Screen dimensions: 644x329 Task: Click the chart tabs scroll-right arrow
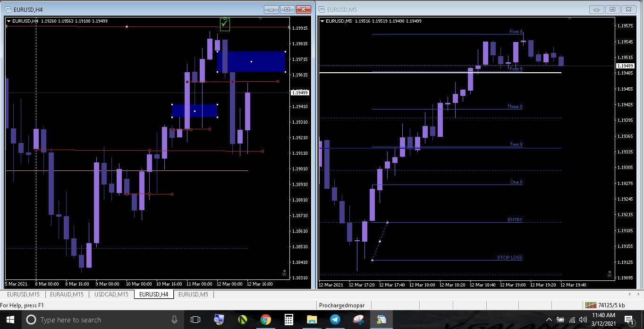tap(639, 295)
